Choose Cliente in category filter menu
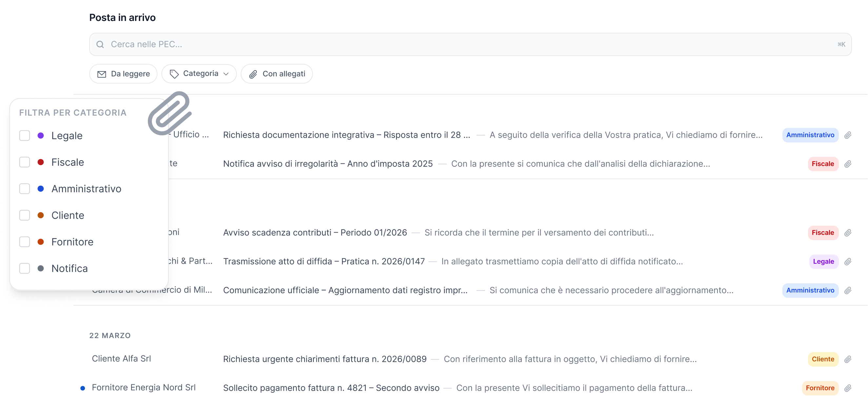 tap(68, 216)
